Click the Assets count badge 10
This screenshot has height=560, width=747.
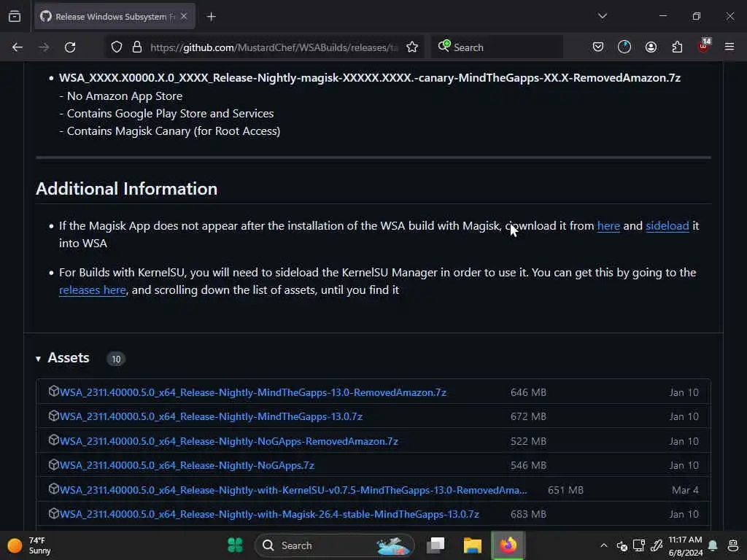tap(116, 359)
